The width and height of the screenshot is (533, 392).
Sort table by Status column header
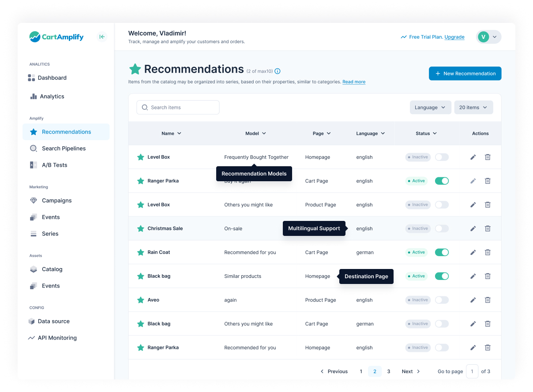(426, 134)
